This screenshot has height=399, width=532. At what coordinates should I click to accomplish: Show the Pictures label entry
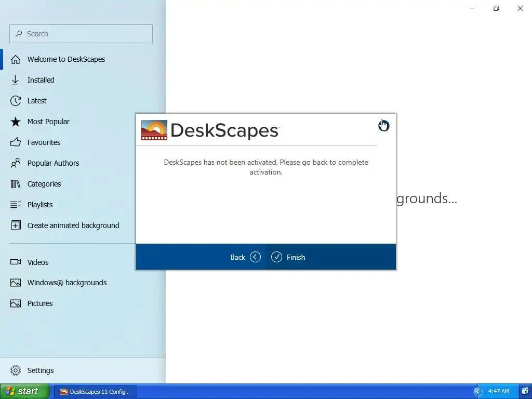tap(40, 303)
